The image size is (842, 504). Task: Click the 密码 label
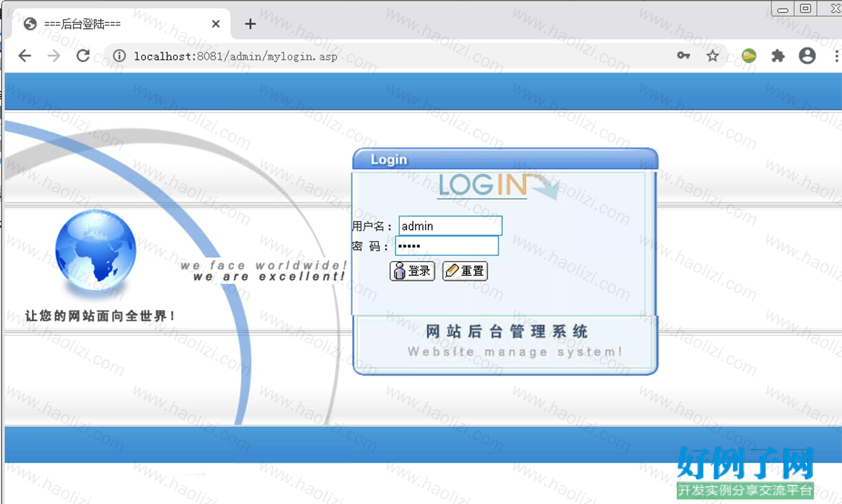(x=370, y=247)
